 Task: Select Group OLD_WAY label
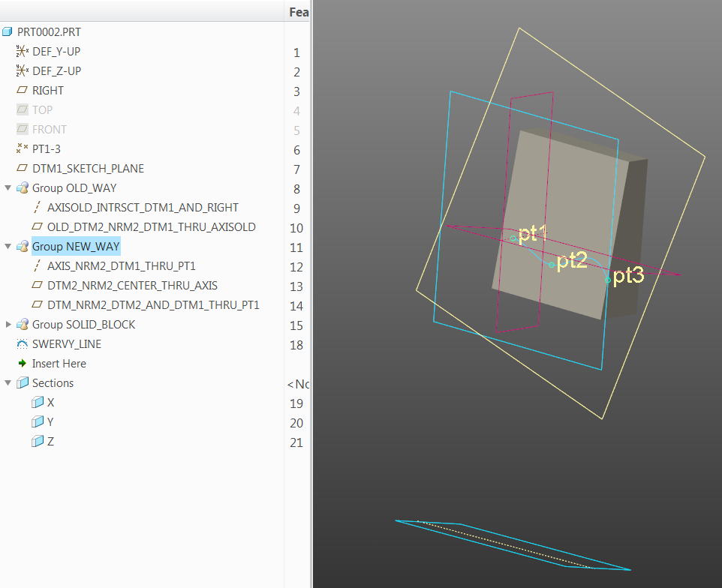(74, 187)
